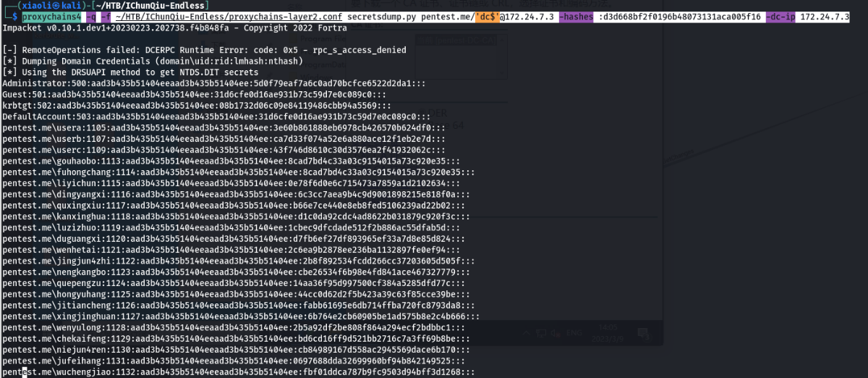Click the 'xiaoli㉿kali' prompt user name
Screen dimensions: 868x378
point(51,5)
